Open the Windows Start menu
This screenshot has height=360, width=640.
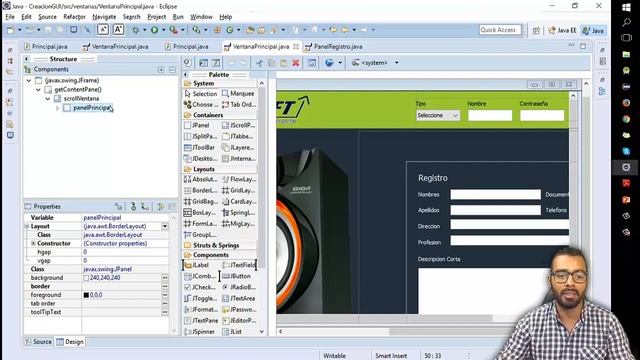point(626,7)
